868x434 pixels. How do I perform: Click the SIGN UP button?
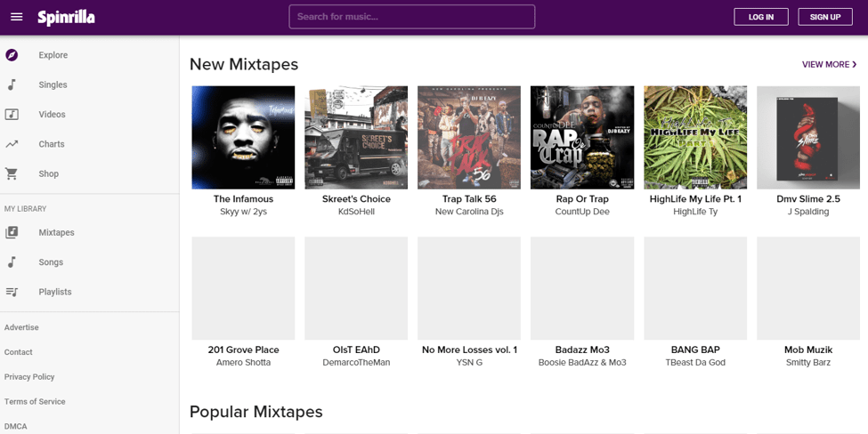824,17
